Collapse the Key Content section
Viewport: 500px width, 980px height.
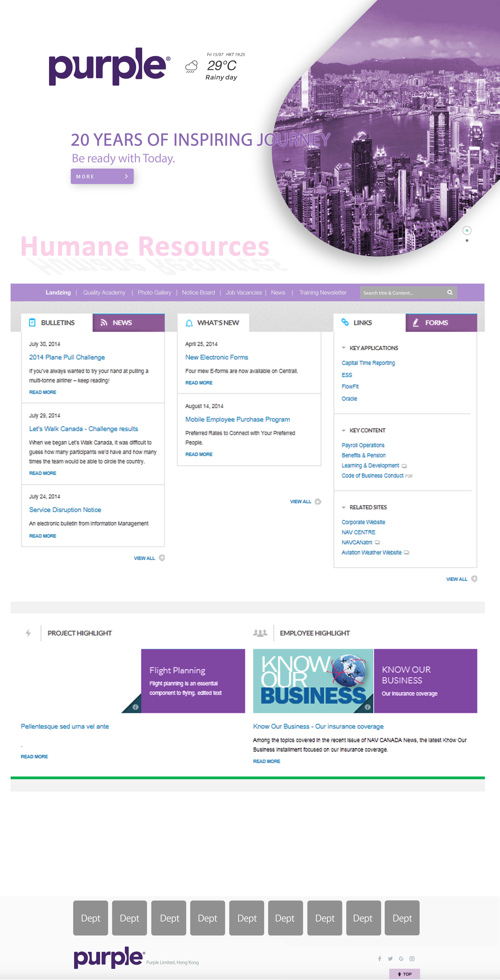click(344, 430)
